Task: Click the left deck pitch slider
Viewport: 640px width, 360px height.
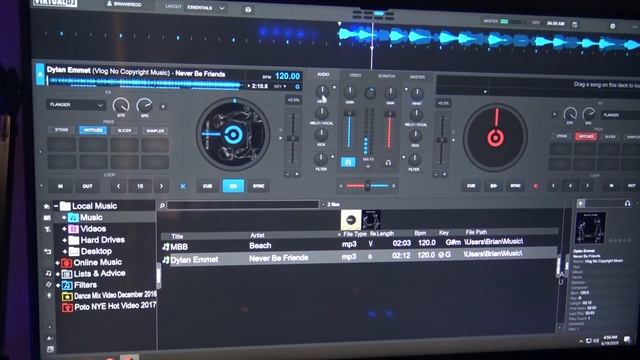Action: [293, 139]
